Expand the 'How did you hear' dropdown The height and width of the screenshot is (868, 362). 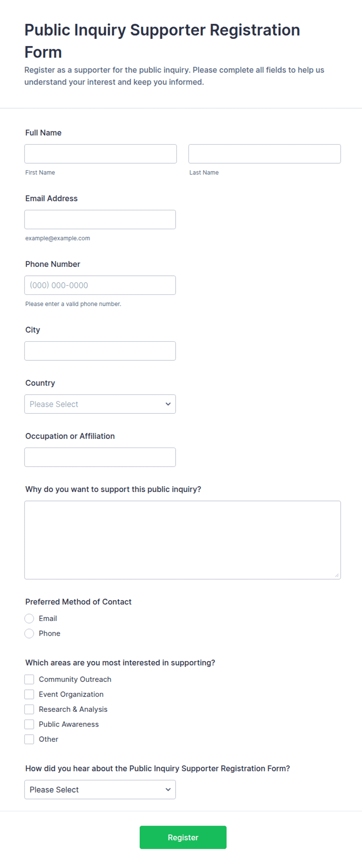pyautogui.click(x=100, y=790)
